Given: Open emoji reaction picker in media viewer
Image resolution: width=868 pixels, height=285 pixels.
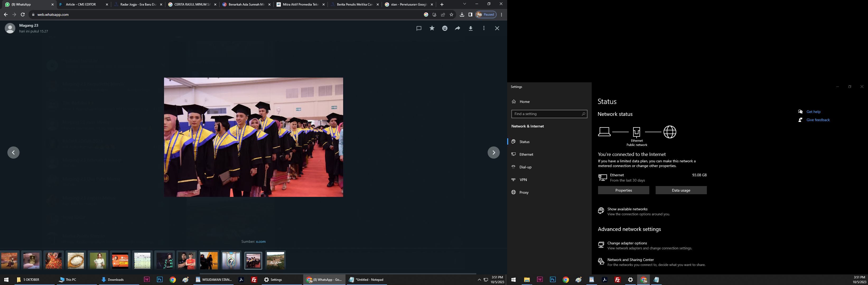Looking at the screenshot, I should click(445, 28).
